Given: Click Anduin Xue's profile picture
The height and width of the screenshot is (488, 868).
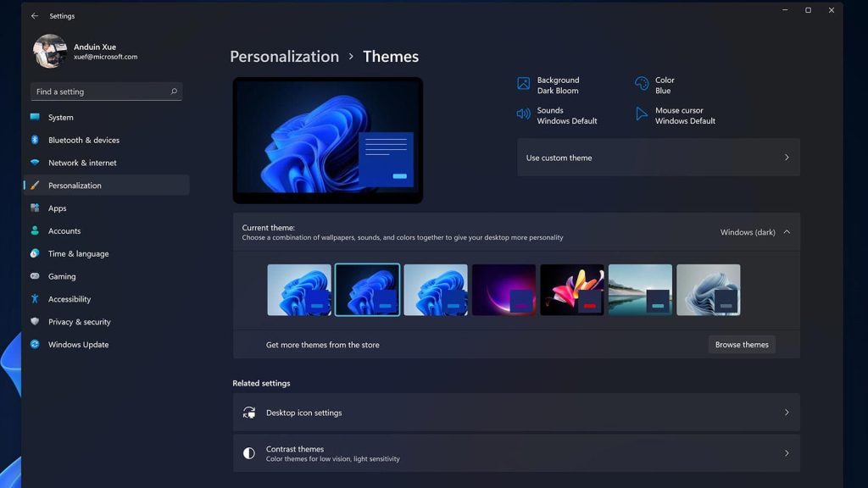Looking at the screenshot, I should point(50,51).
